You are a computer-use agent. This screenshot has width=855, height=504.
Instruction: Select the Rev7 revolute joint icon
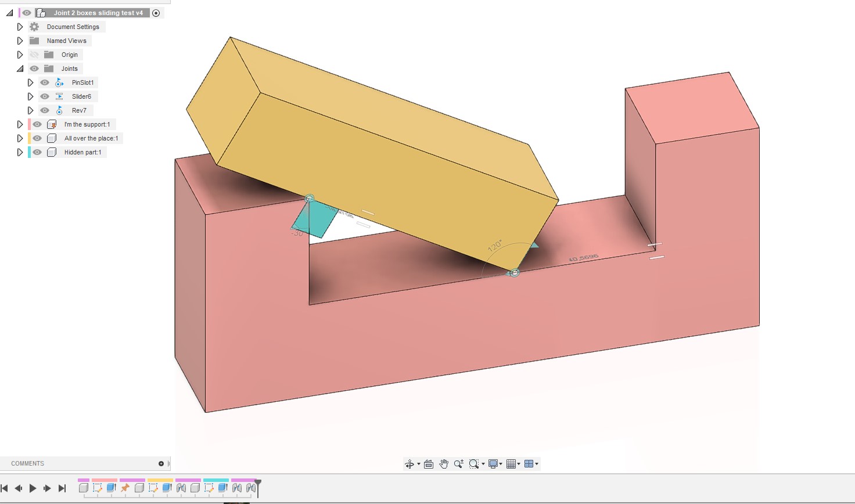pyautogui.click(x=59, y=110)
